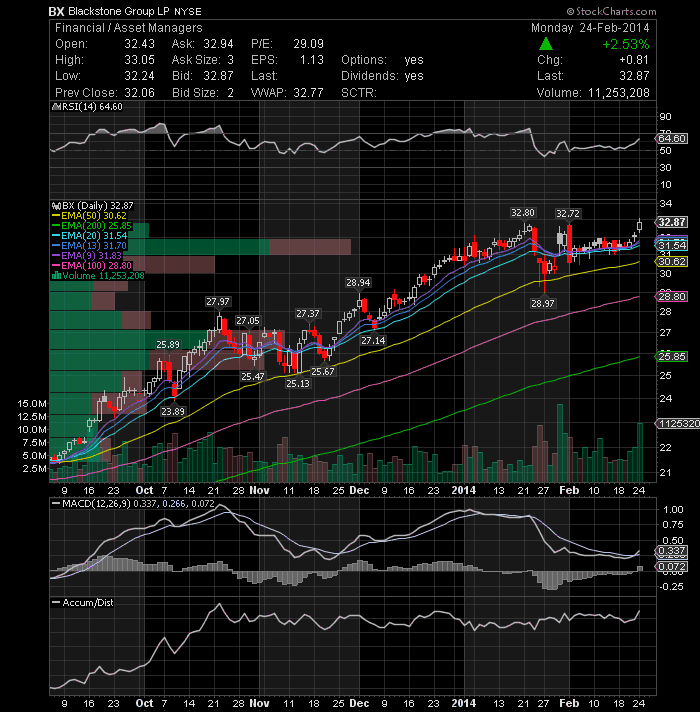The width and height of the screenshot is (700, 712).
Task: Click the 28.94 price annotation
Action: point(358,282)
